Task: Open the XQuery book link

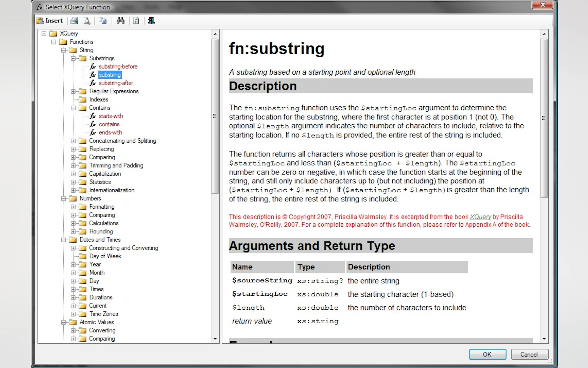Action: (480, 217)
